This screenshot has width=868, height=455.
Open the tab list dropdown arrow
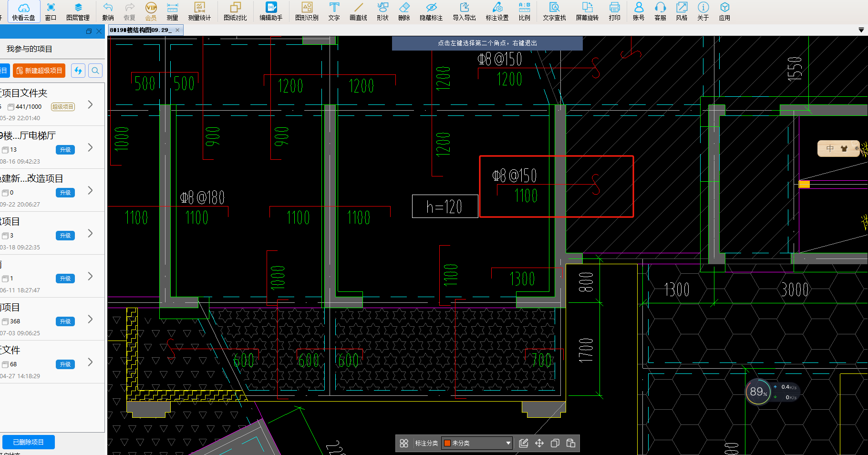coord(861,30)
